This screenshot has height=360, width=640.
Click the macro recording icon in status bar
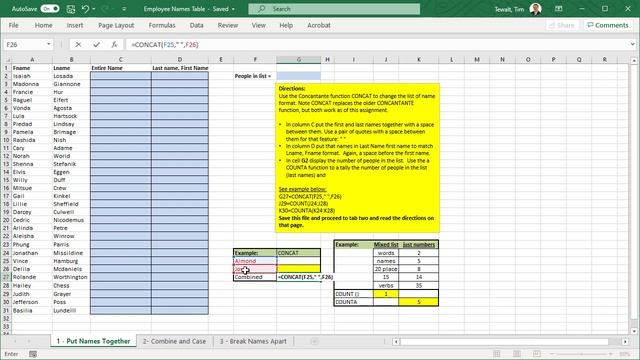click(x=33, y=354)
